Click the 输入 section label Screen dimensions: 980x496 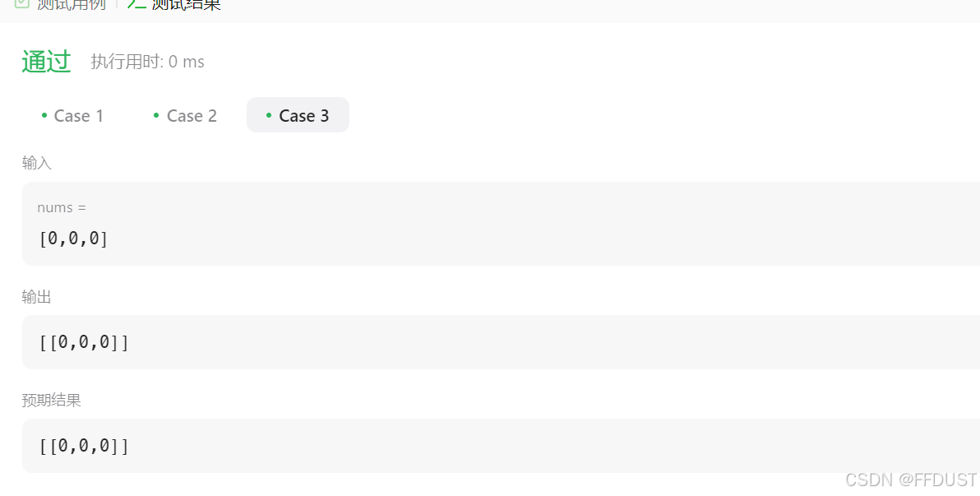[36, 163]
